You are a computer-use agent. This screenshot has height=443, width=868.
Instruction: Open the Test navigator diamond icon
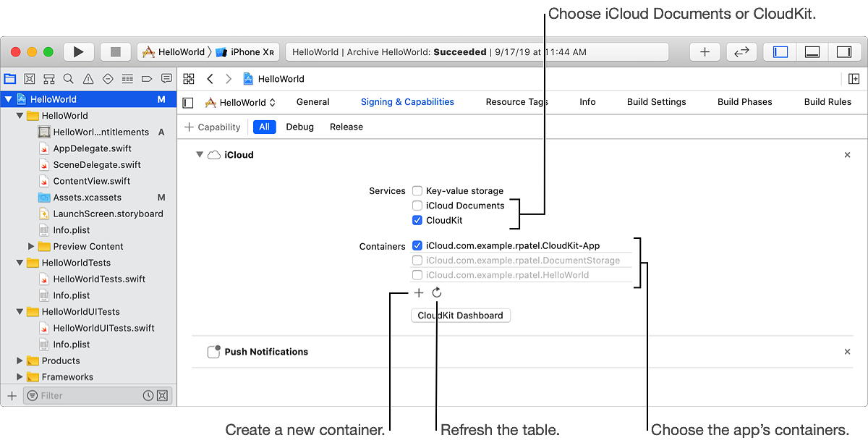pyautogui.click(x=108, y=79)
